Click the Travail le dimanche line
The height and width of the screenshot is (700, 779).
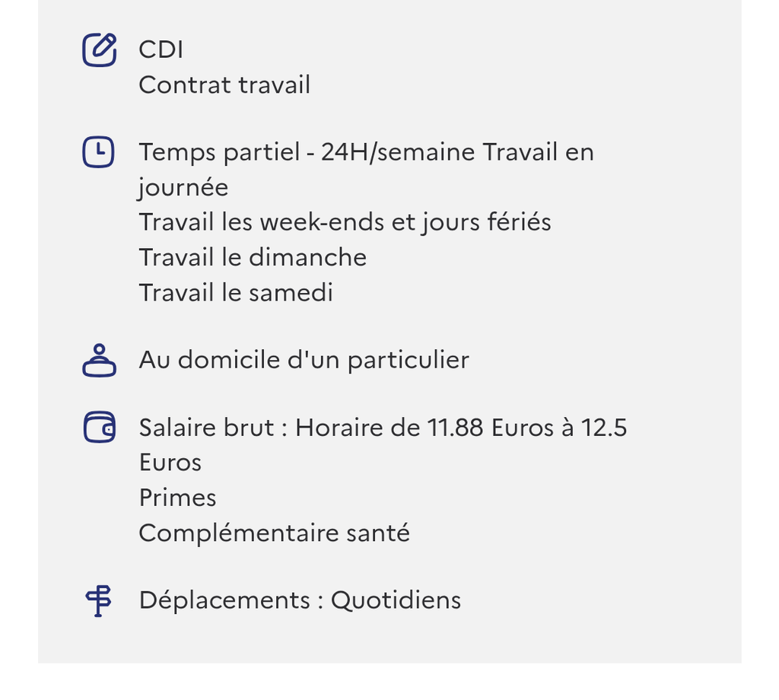click(x=253, y=257)
